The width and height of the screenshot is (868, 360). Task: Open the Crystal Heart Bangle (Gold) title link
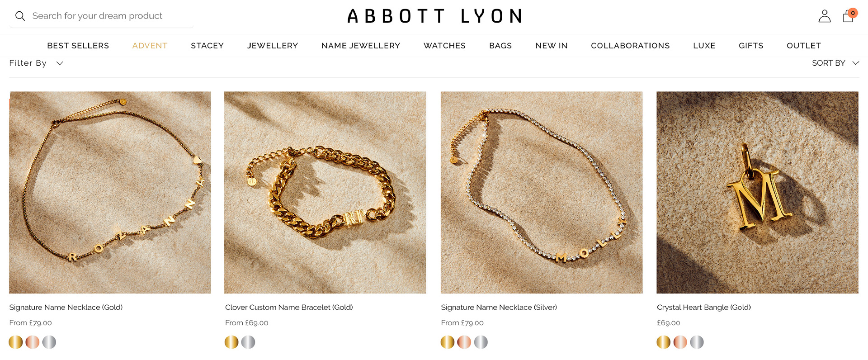pos(703,308)
